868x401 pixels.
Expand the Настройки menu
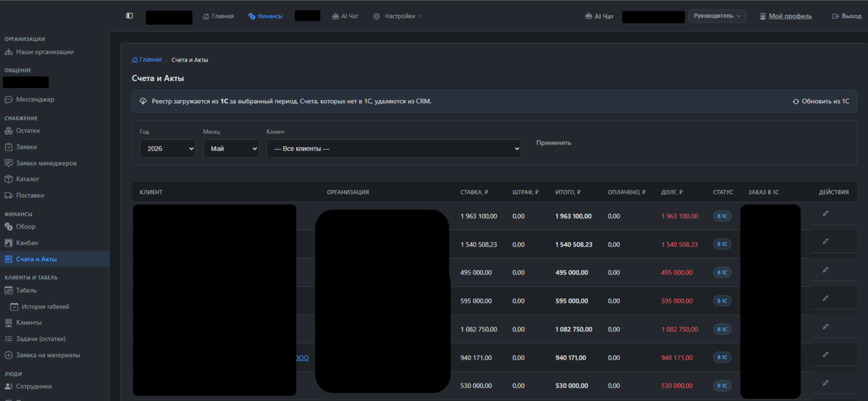click(x=398, y=16)
